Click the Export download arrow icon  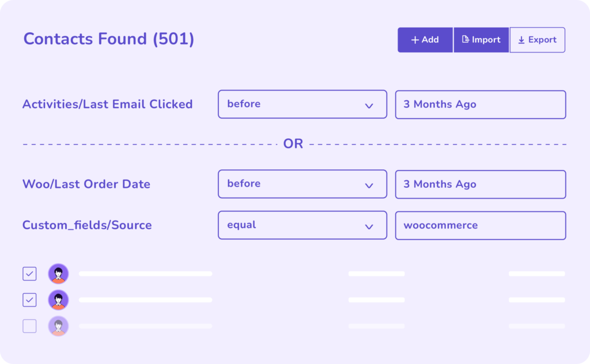click(521, 40)
